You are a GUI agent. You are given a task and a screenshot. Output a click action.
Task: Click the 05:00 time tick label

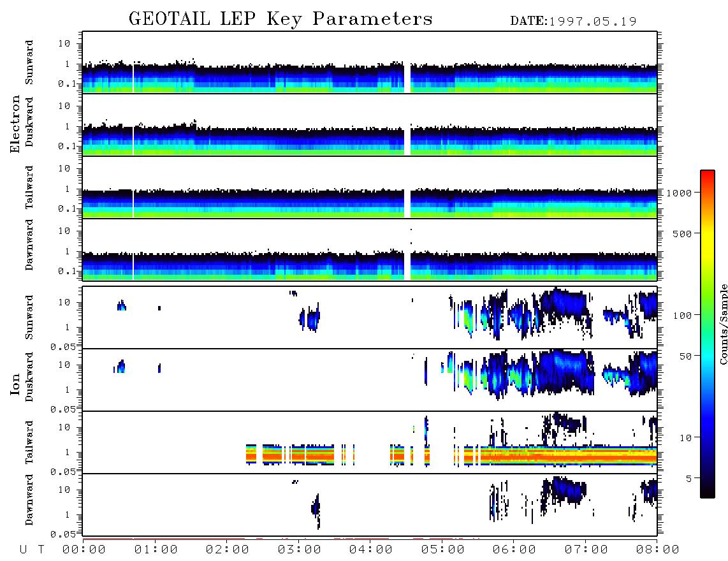point(443,550)
